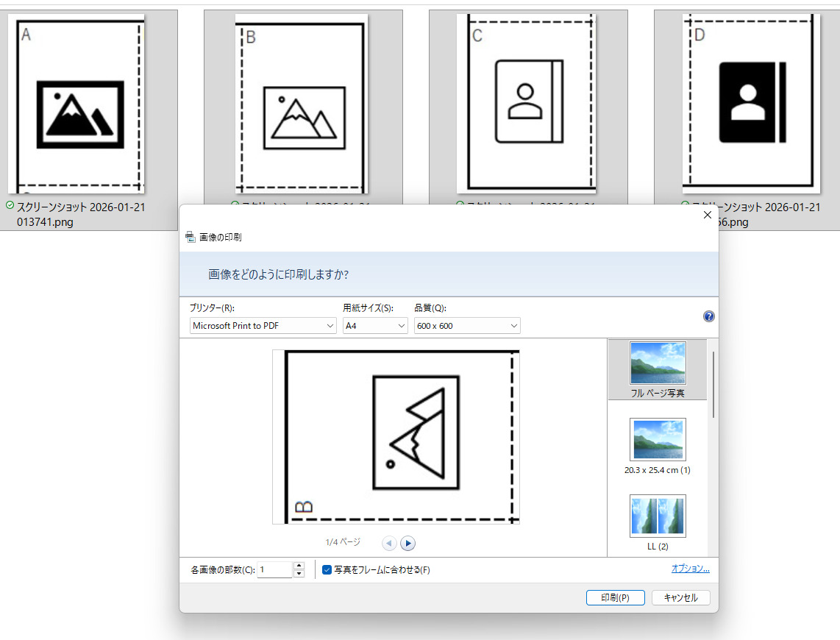Image resolution: width=840 pixels, height=640 pixels.
Task: Click the previous page arrow button
Action: (x=389, y=543)
